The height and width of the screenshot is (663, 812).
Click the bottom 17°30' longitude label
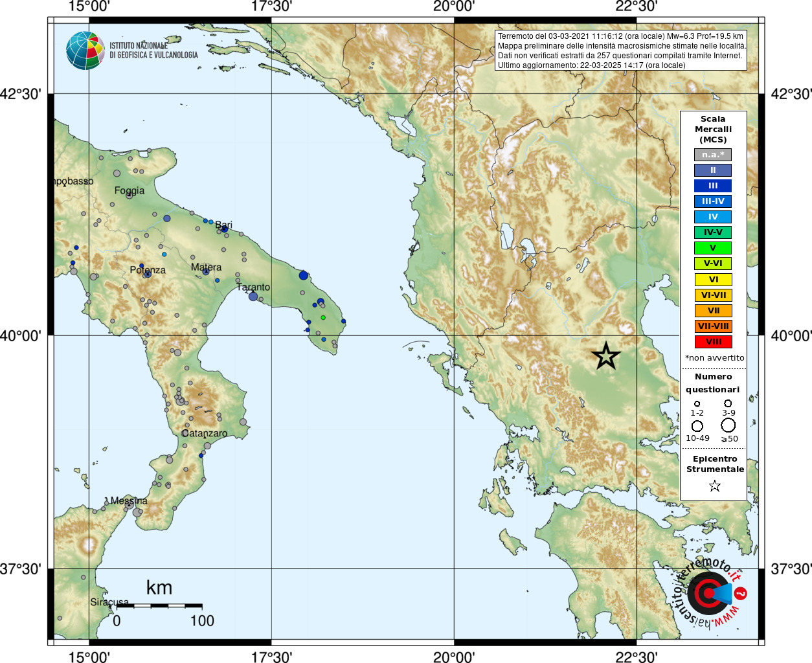pos(271,657)
